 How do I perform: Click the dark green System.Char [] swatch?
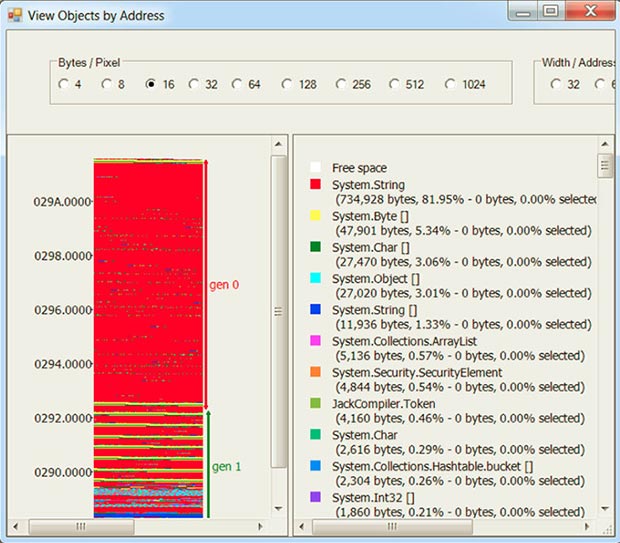coord(315,246)
